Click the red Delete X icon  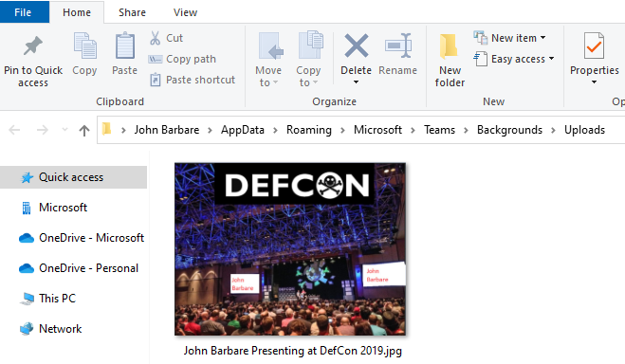(x=357, y=45)
